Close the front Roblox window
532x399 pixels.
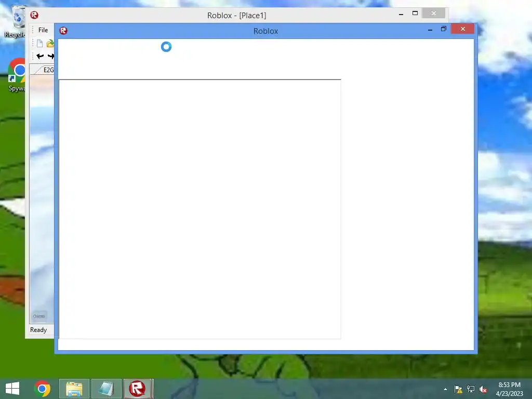pyautogui.click(x=462, y=29)
